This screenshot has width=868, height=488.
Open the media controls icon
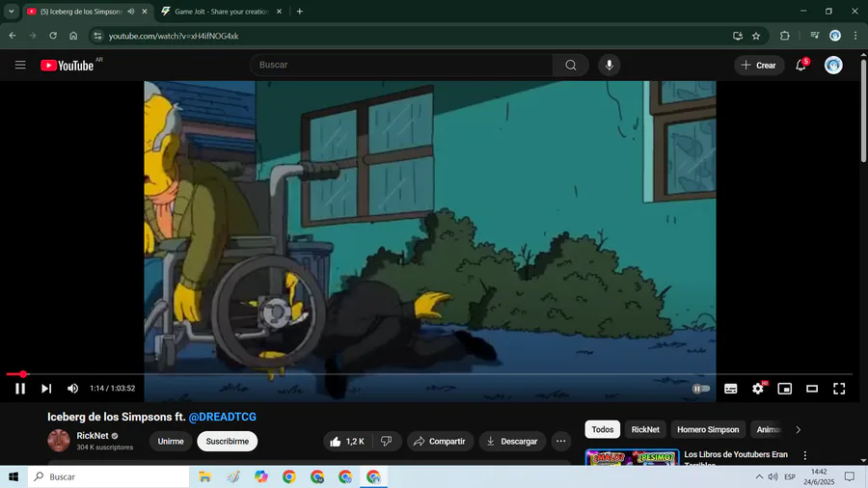814,36
